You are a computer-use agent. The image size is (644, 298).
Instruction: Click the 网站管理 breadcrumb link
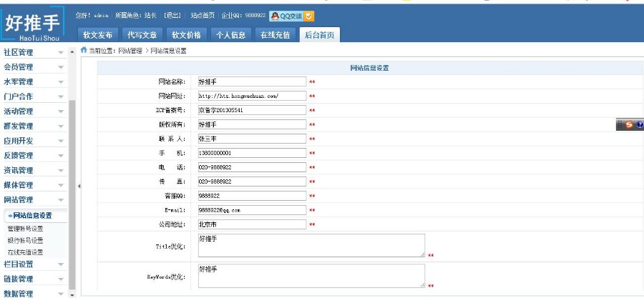[130, 51]
